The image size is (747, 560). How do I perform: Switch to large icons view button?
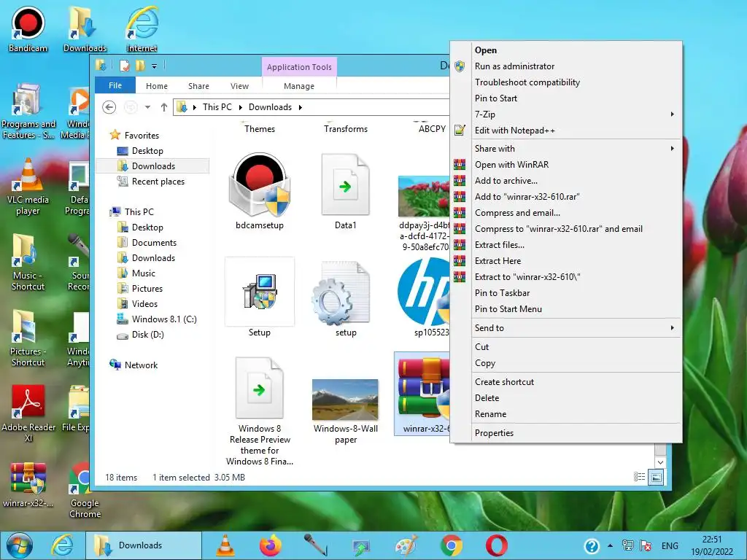tap(656, 477)
